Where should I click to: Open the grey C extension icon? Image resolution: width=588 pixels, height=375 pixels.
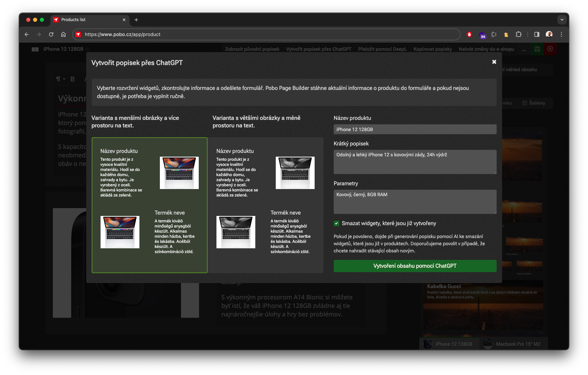tap(494, 34)
